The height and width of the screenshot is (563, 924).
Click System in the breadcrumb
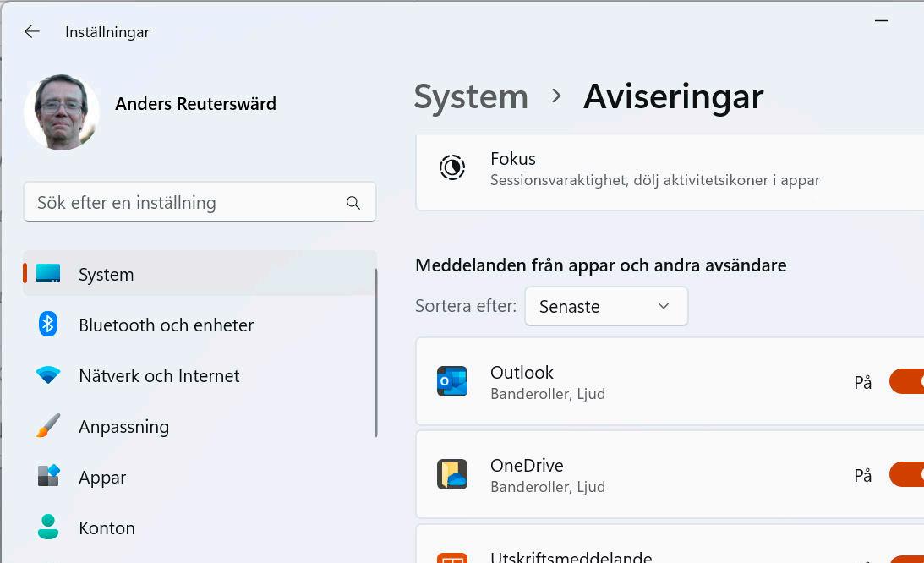pyautogui.click(x=471, y=96)
